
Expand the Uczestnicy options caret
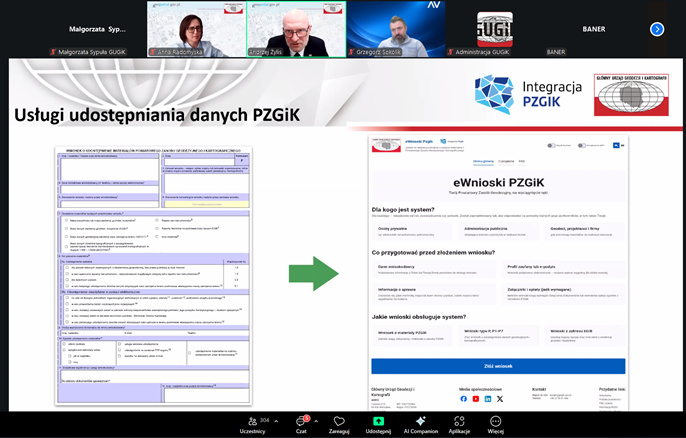click(274, 420)
